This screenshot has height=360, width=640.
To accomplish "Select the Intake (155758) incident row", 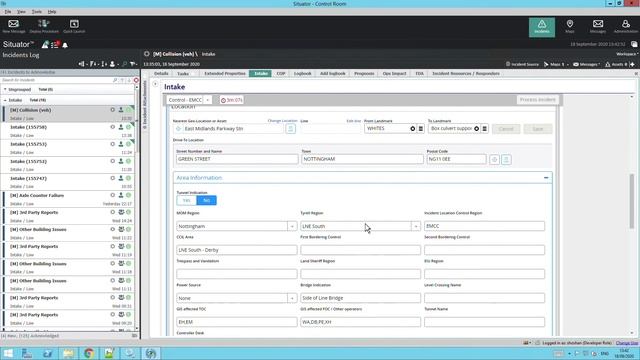I will 68,131.
